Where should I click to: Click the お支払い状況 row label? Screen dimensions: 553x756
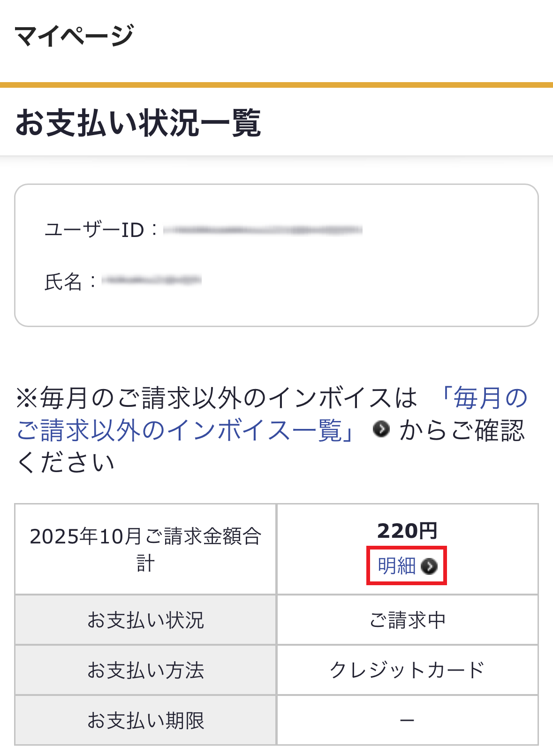point(145,620)
